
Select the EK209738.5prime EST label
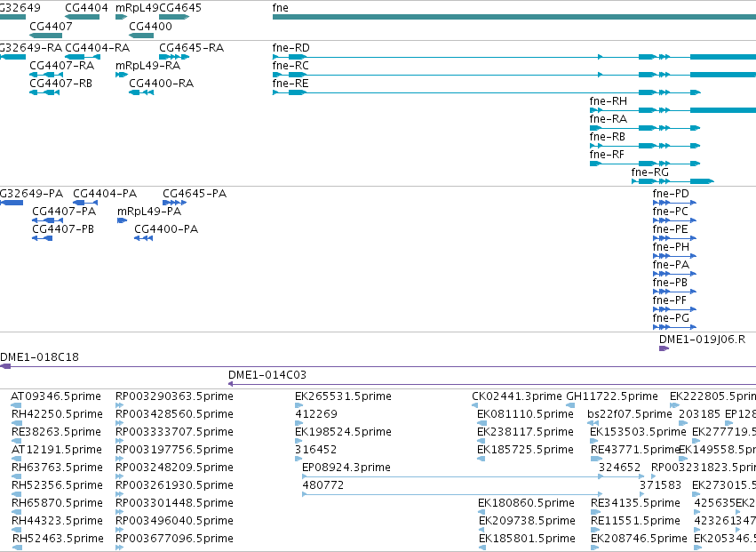tap(527, 521)
